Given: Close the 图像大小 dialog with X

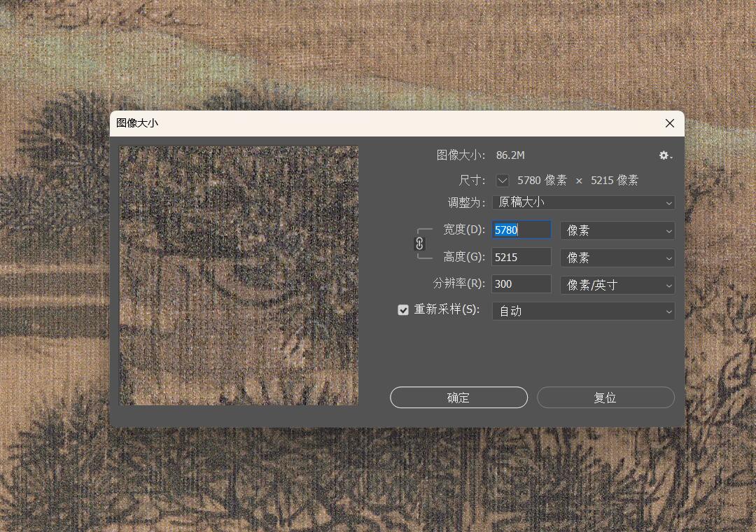Looking at the screenshot, I should (x=670, y=123).
